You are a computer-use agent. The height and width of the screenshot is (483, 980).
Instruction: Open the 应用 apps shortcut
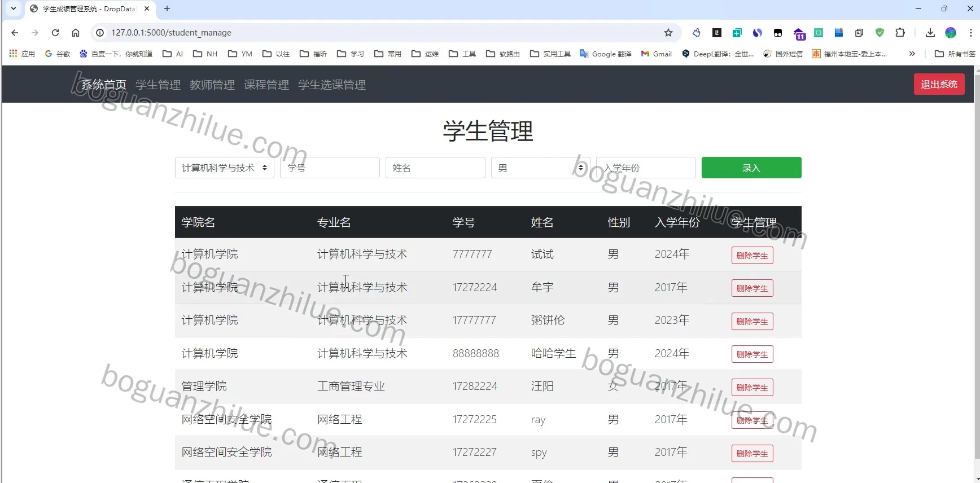click(x=22, y=54)
